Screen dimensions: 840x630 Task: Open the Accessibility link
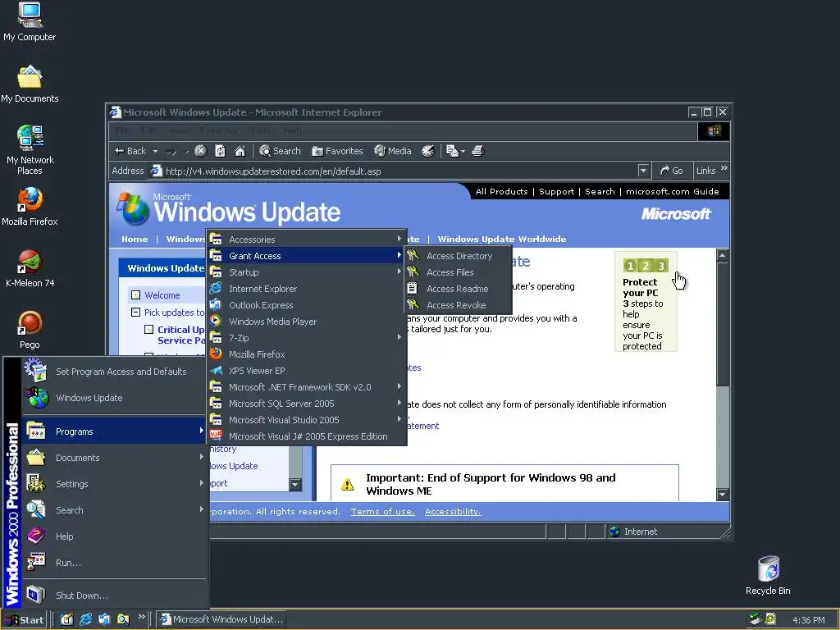pyautogui.click(x=453, y=512)
